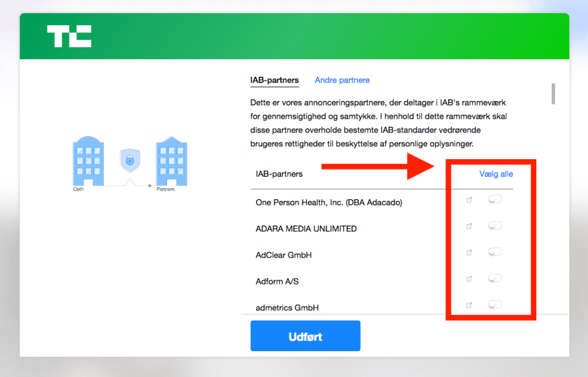The height and width of the screenshot is (377, 588).
Task: Click the IAB-partners list header label
Action: pyautogui.click(x=279, y=174)
